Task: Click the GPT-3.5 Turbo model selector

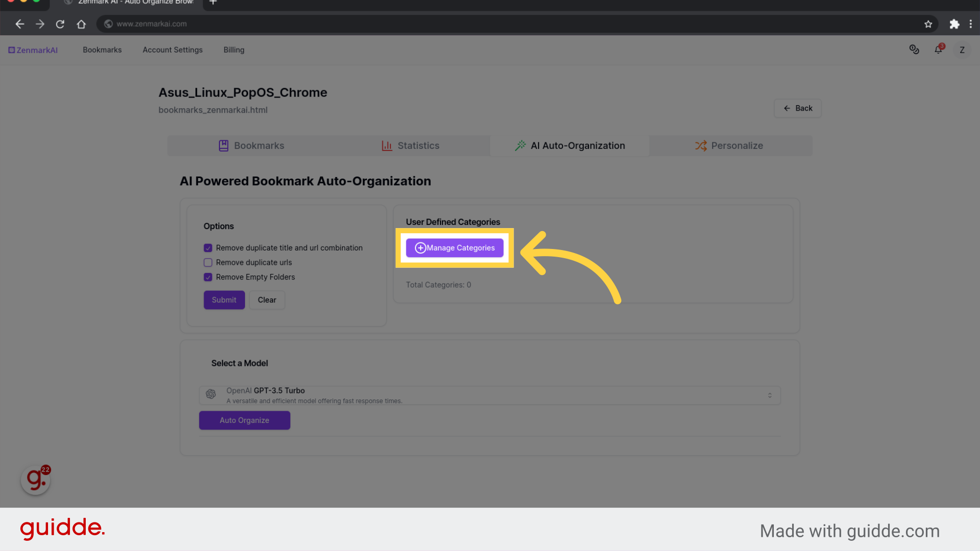Action: click(489, 395)
